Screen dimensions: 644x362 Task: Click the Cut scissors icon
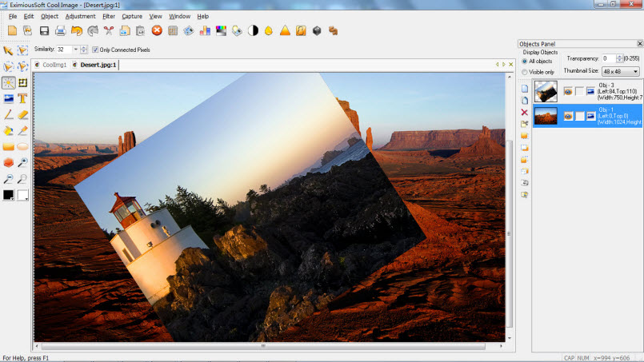pyautogui.click(x=108, y=31)
